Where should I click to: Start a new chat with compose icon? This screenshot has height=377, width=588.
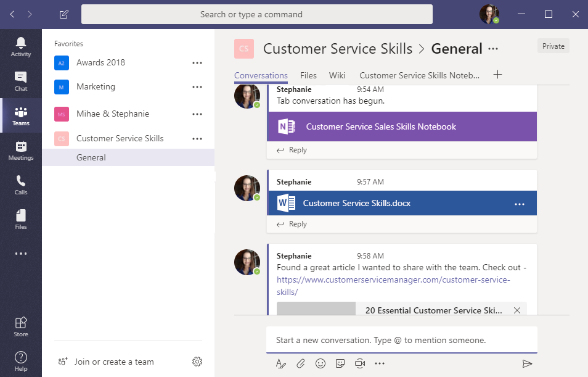[63, 14]
